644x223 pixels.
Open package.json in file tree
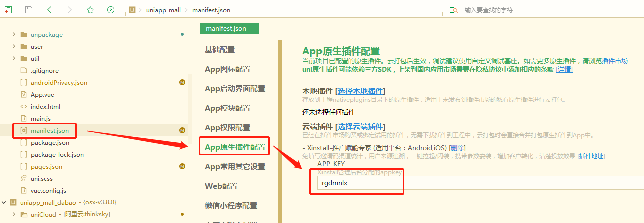pyautogui.click(x=50, y=143)
